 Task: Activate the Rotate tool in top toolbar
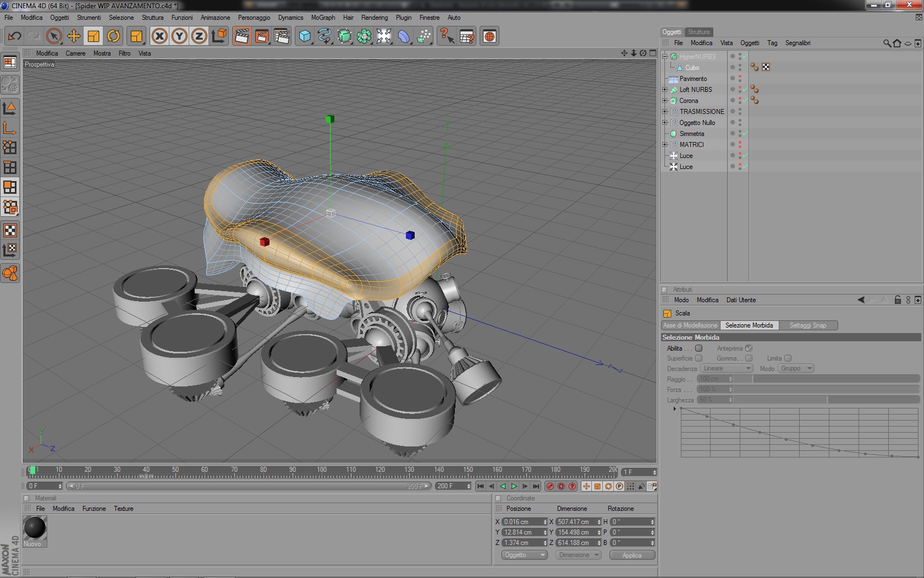[113, 36]
